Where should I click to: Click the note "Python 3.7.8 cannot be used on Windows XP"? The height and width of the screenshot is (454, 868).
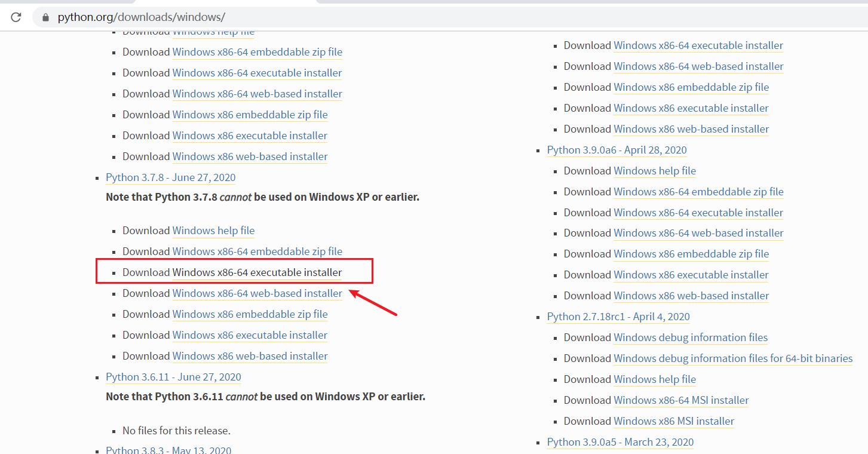262,197
